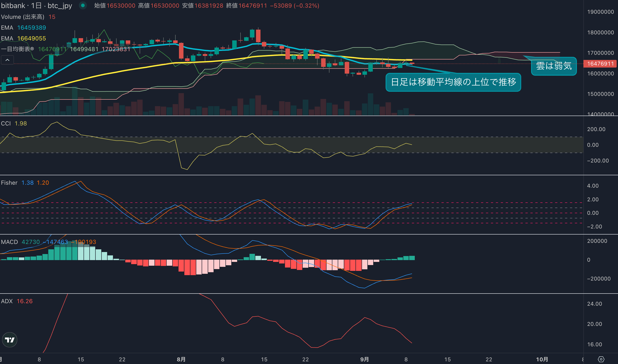618x364 pixels.
Task: Click the 8月 time axis label
Action: pos(181,359)
